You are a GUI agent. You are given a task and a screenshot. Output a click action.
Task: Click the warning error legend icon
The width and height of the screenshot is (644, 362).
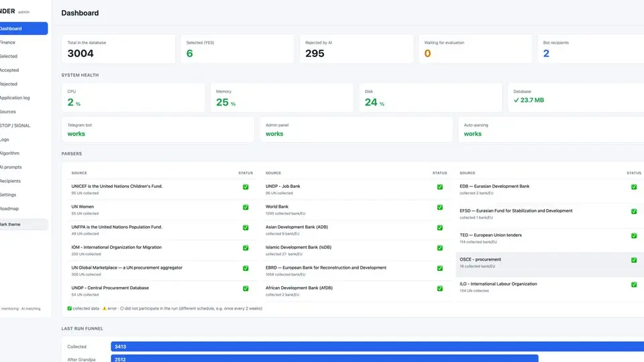(x=105, y=308)
